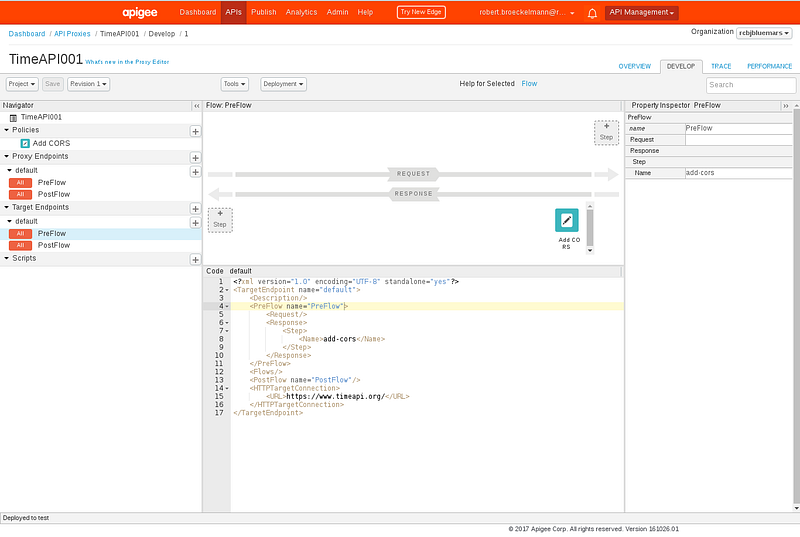Click the Property Inspector vertical scrollbar
Screen dimensions: 800x537
(796, 306)
